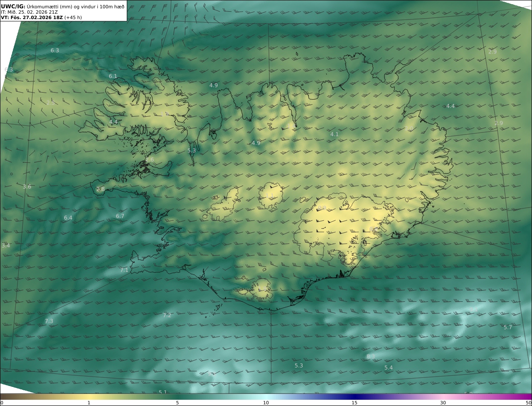Click the 7.2 value south of Iceland

coord(167,316)
